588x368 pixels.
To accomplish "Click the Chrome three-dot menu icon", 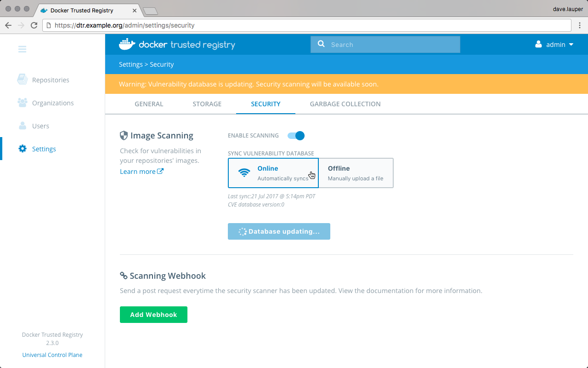I will (x=580, y=25).
